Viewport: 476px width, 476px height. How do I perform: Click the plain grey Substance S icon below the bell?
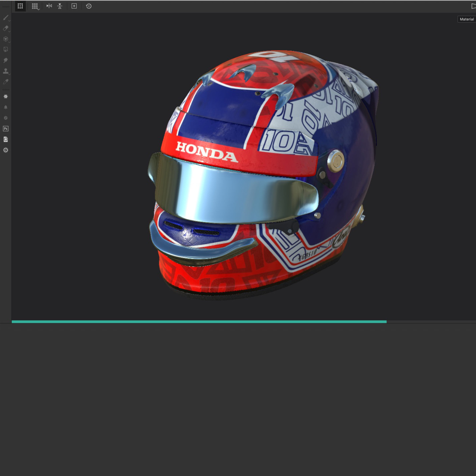coord(6,118)
